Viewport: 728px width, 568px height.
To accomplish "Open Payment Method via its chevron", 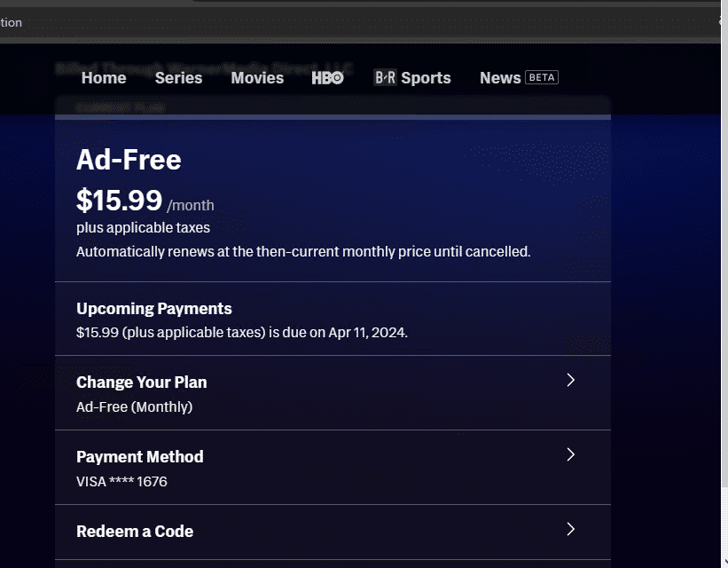I will 570,454.
